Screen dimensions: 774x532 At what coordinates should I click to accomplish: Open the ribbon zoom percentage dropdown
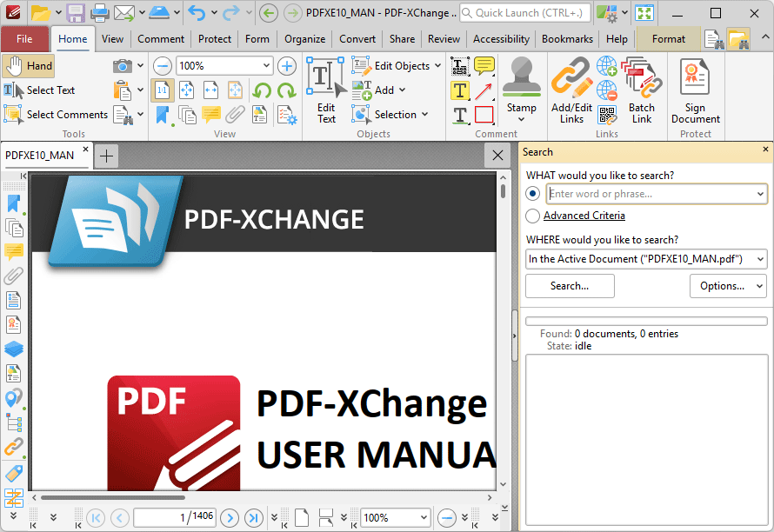pyautogui.click(x=266, y=66)
